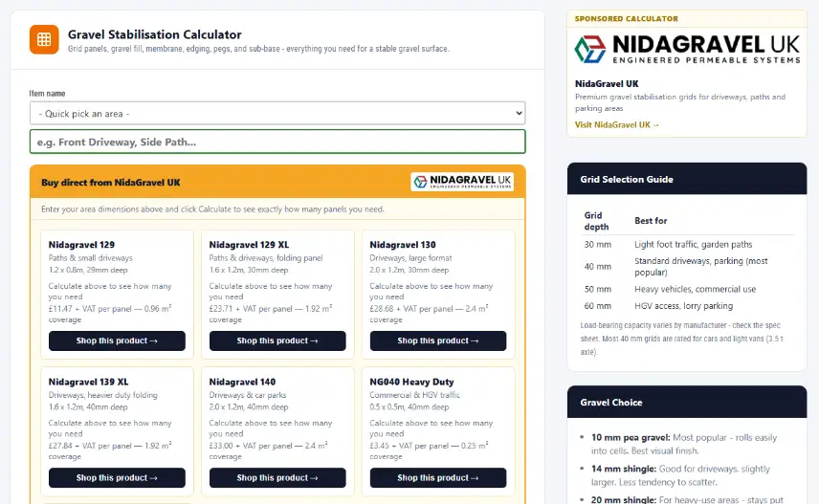
Task: Click the 'Nidagravel 130' card title
Action: point(403,245)
